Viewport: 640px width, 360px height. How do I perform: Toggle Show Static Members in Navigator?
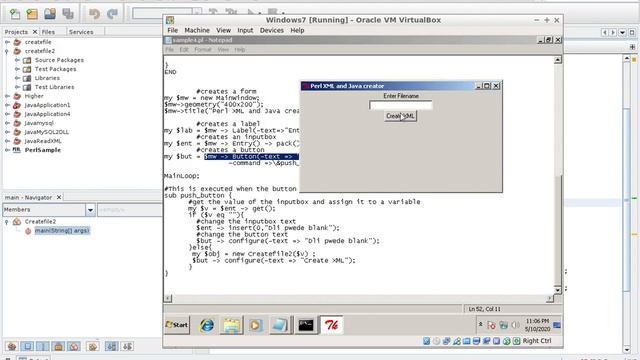pos(42,347)
